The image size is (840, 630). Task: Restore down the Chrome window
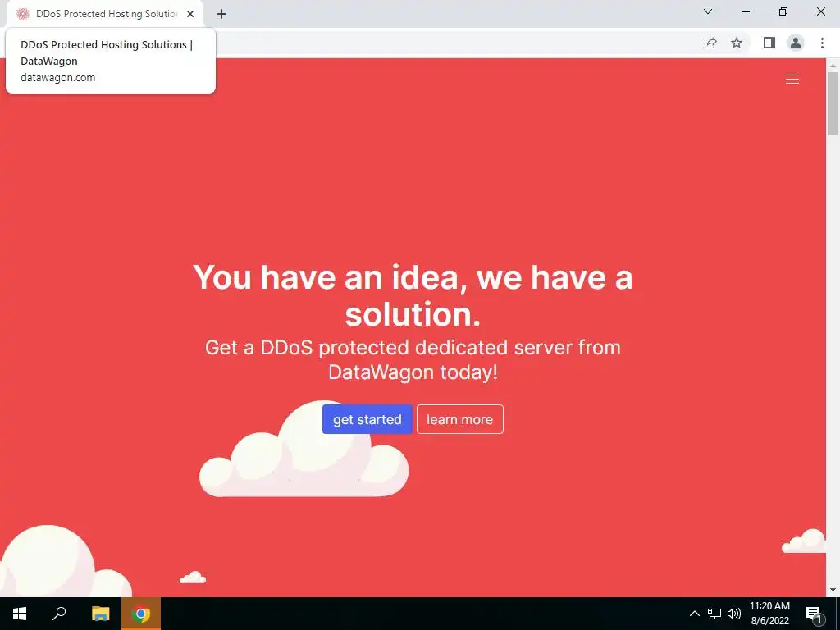click(783, 11)
